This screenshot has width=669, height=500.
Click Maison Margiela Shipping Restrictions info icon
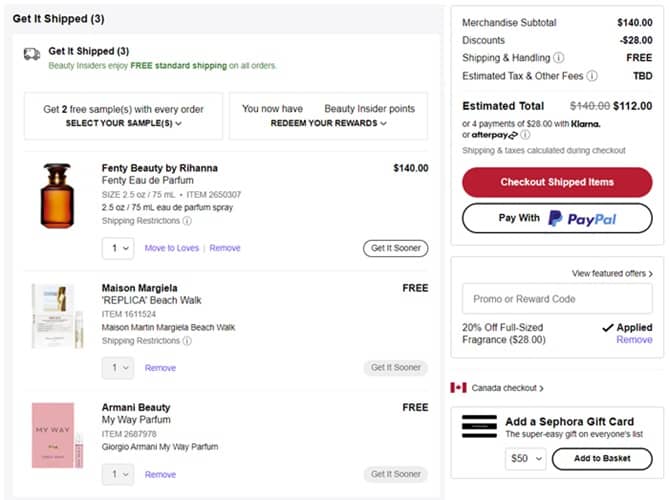coord(187,341)
